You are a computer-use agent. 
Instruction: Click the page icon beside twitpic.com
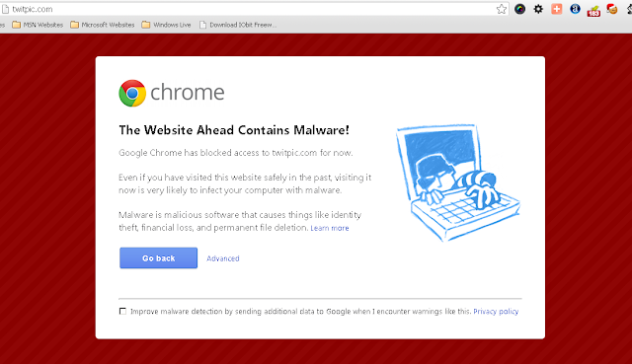5,9
